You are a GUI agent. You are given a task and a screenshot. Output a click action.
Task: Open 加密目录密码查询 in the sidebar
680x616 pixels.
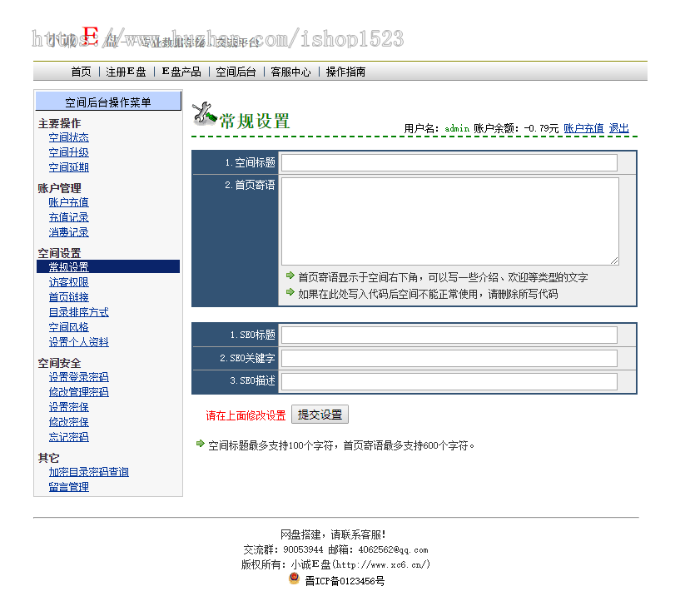click(88, 472)
